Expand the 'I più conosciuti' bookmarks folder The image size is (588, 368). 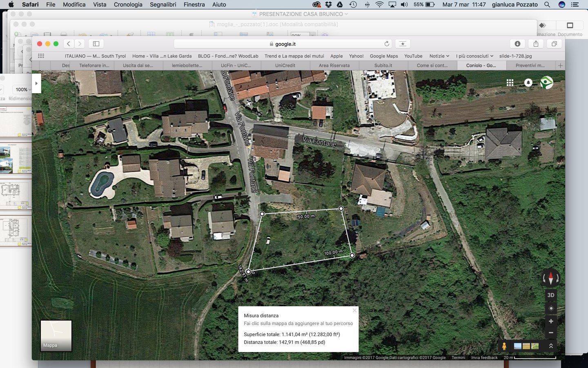[x=474, y=56]
